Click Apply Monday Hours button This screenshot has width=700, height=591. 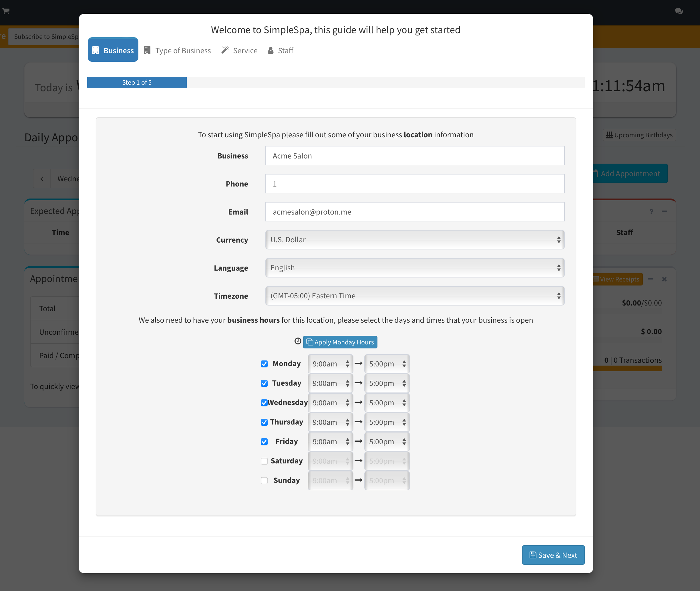click(340, 342)
